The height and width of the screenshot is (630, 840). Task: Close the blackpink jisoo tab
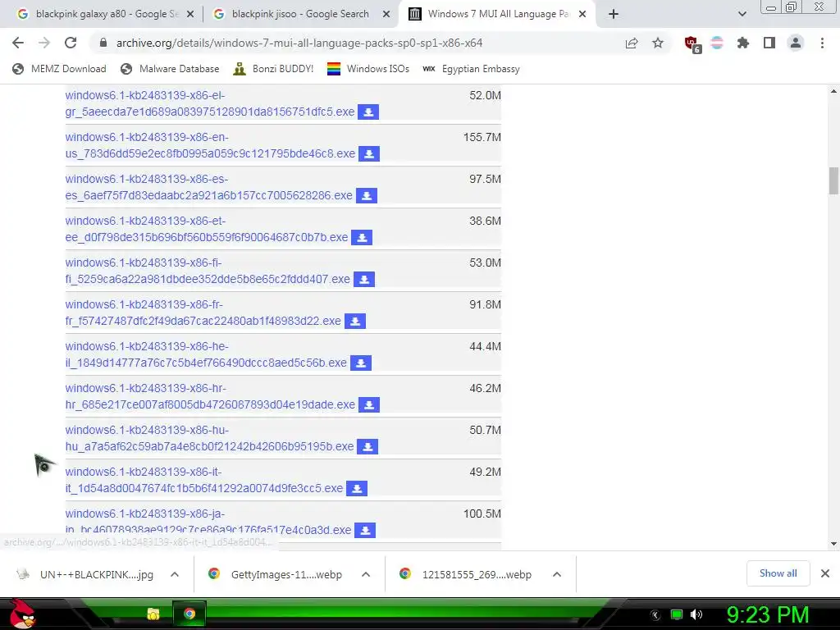(386, 14)
